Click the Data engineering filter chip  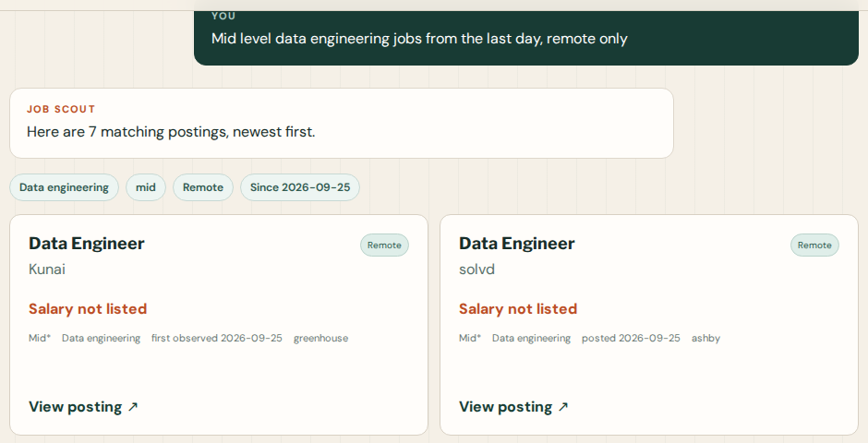[65, 187]
